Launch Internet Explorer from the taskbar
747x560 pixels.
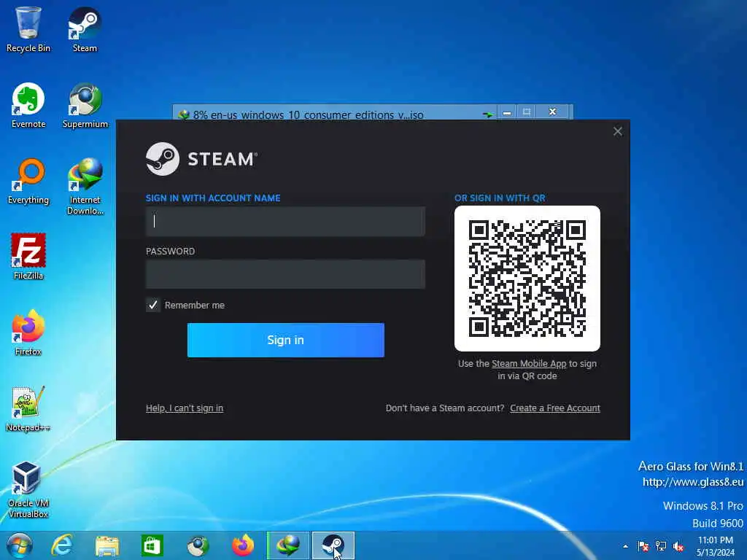(x=62, y=545)
